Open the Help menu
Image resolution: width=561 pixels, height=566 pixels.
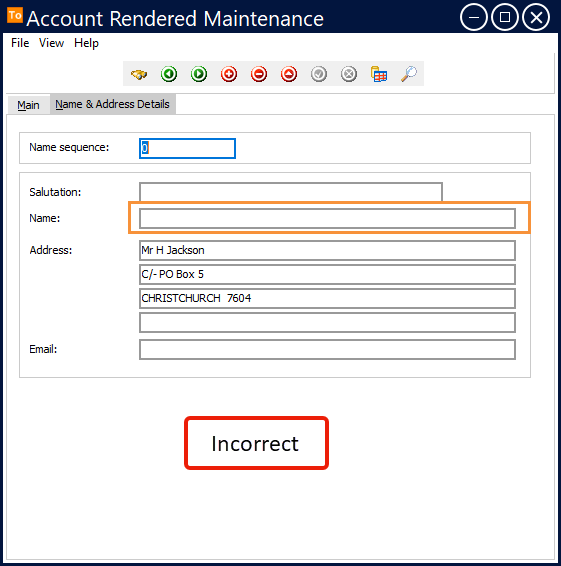click(x=86, y=43)
